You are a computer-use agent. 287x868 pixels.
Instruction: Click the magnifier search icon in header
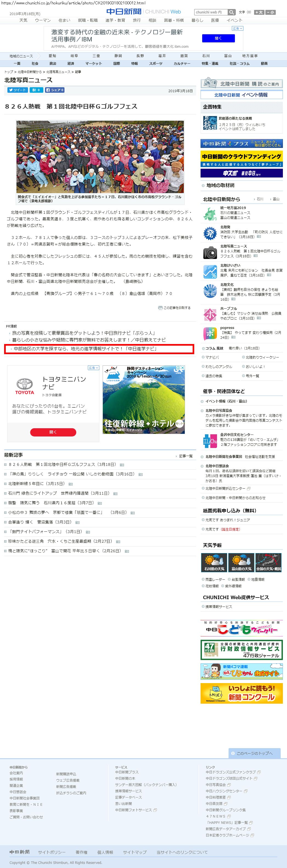(231, 12)
